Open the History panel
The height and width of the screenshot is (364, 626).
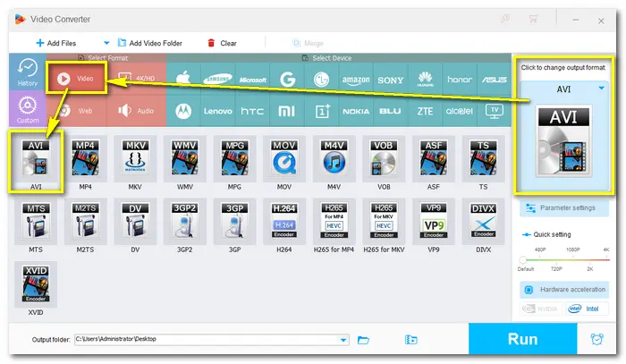click(x=28, y=72)
